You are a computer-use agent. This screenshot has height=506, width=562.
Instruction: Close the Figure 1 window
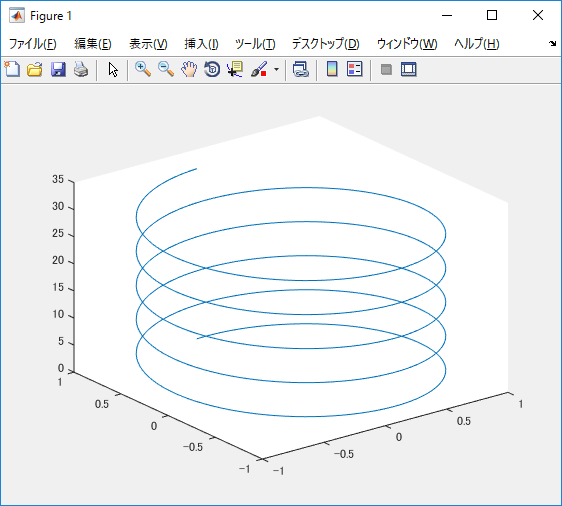[538, 15]
